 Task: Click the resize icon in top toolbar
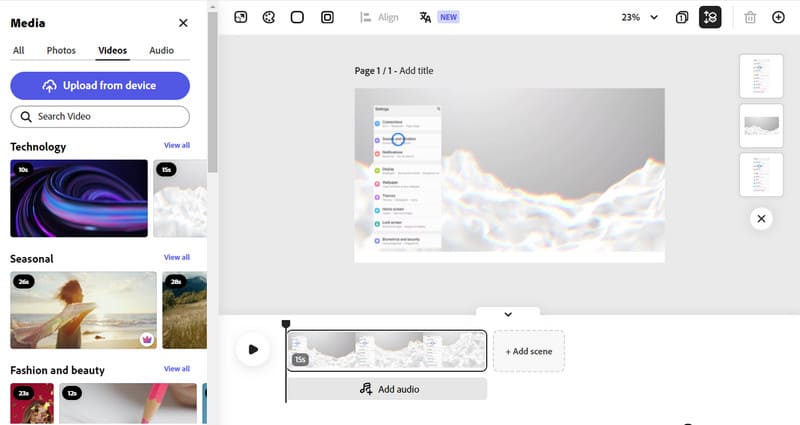tap(240, 17)
